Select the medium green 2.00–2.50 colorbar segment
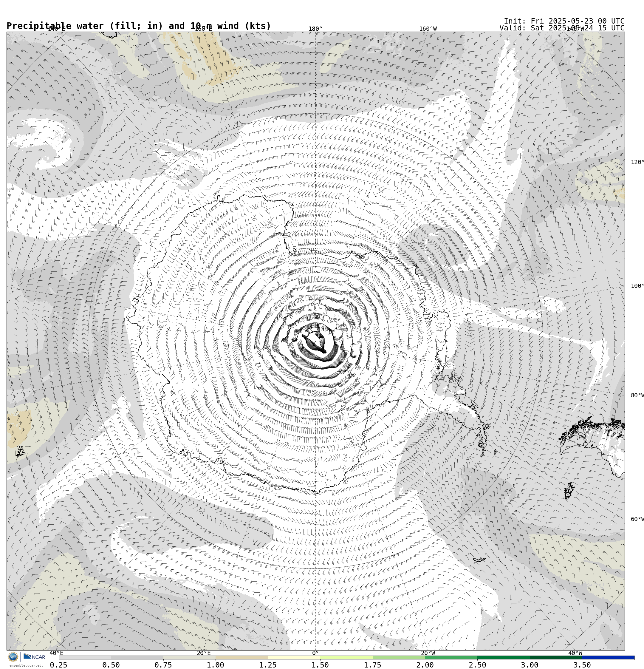This screenshot has width=644, height=669. (451, 657)
